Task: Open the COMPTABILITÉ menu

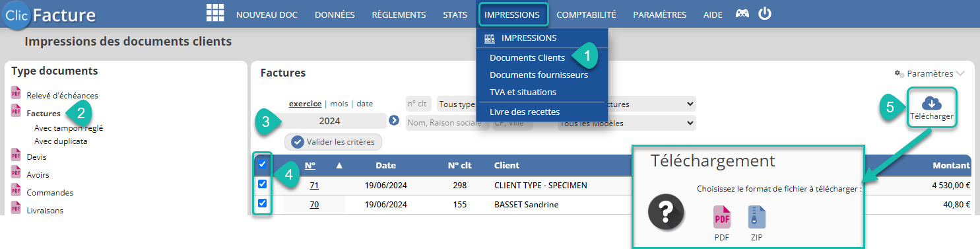Action: 586,15
